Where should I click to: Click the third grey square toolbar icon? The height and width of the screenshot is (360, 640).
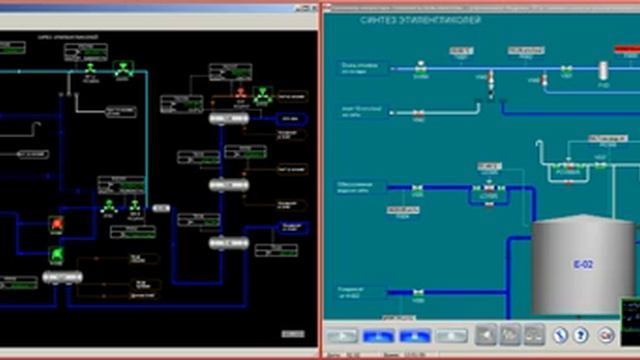535,335
